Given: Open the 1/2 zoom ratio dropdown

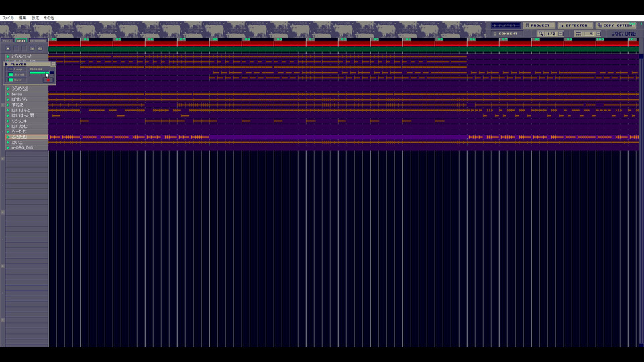Looking at the screenshot, I should tap(561, 34).
